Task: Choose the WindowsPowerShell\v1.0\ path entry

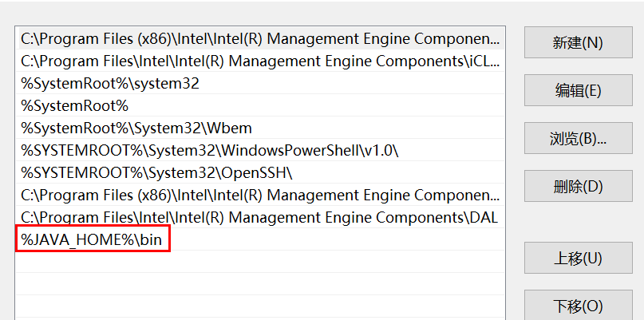Action: tap(209, 150)
